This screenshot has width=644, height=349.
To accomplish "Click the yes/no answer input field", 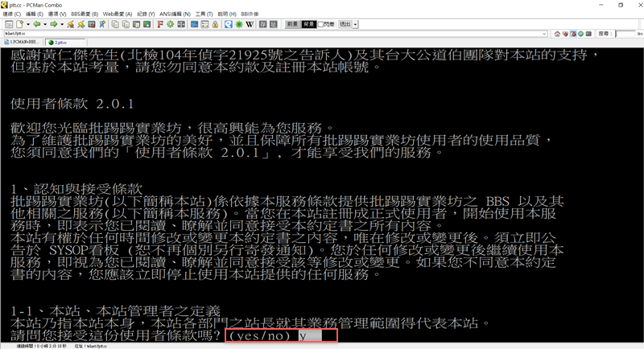I will click(311, 336).
